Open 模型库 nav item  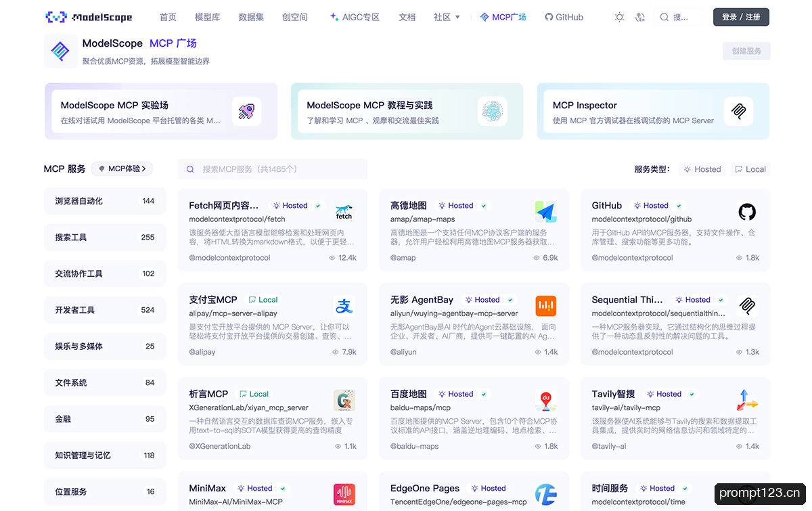point(207,17)
